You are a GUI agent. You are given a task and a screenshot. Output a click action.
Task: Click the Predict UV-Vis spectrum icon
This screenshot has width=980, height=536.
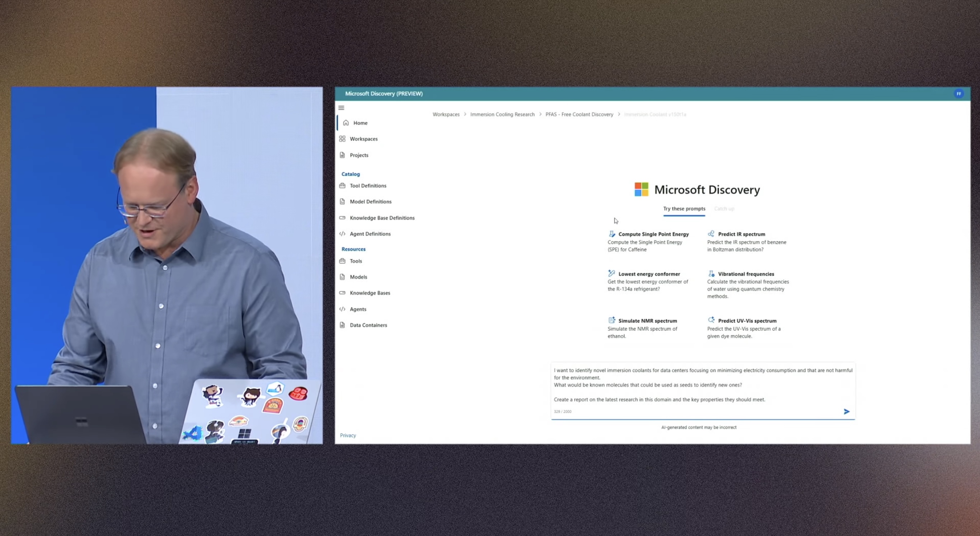pyautogui.click(x=711, y=320)
